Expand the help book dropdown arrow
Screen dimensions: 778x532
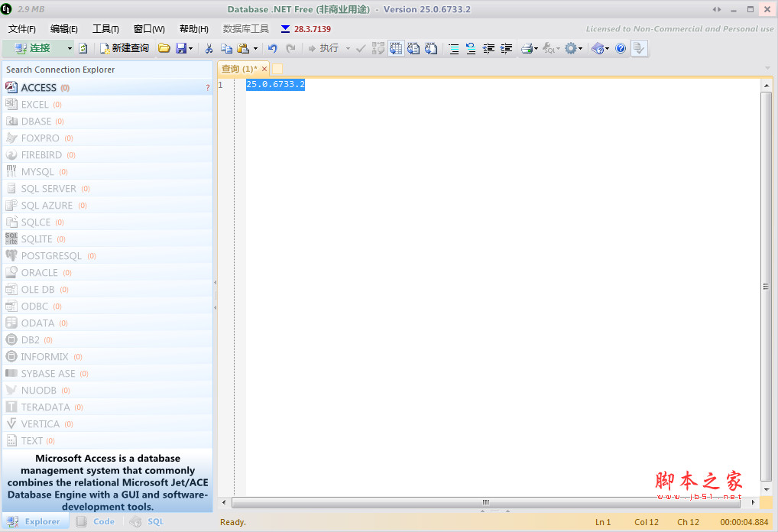(607, 48)
